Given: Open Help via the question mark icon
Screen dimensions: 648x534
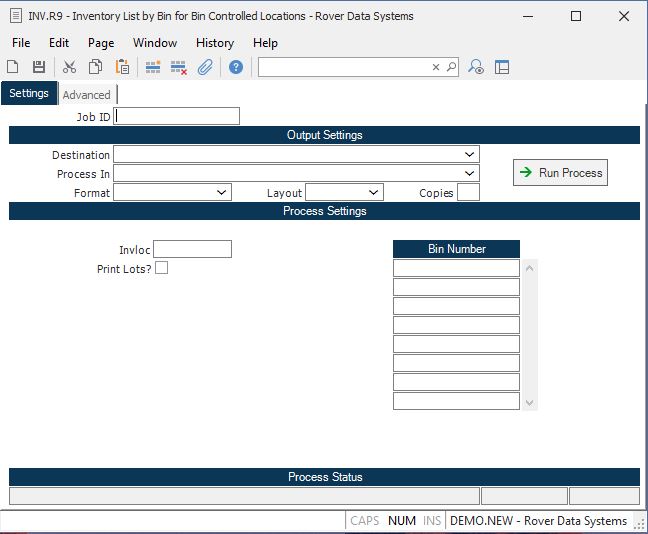Looking at the screenshot, I should click(236, 67).
